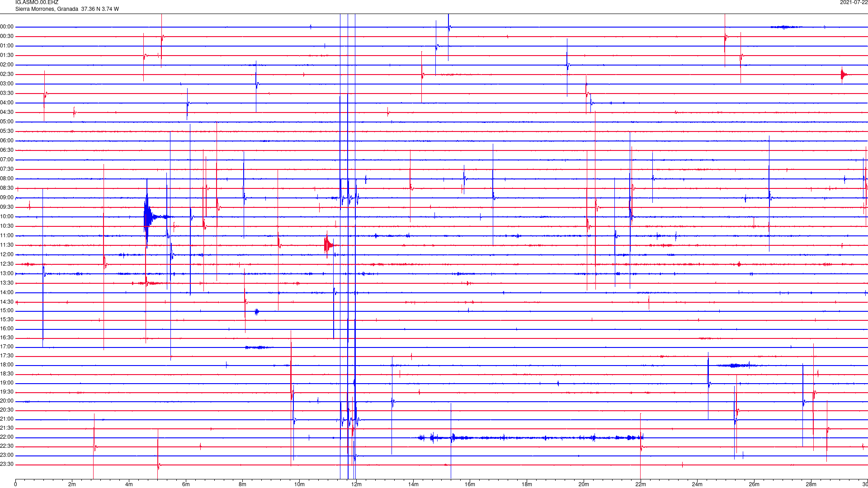Select the 22:30 trace time label
Viewport: 868px width, 488px height.
[x=7, y=446]
